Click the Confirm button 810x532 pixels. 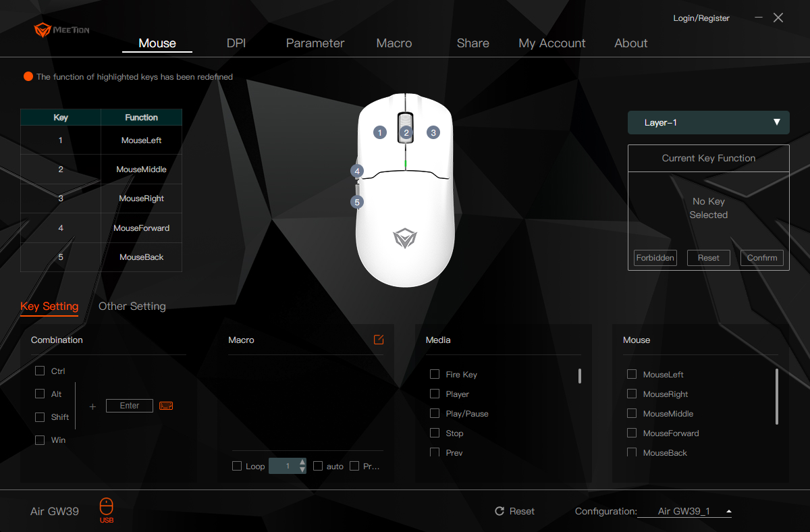pos(761,257)
